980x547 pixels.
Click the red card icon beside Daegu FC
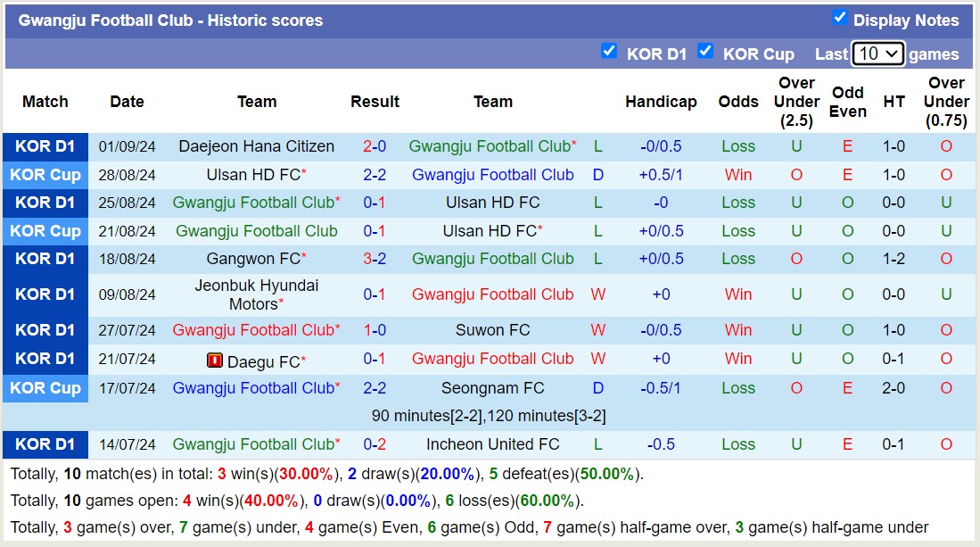(x=214, y=361)
